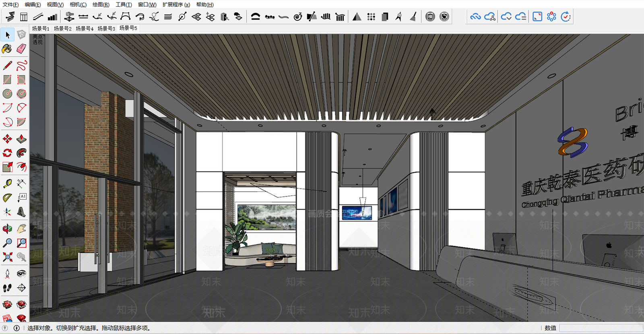The height and width of the screenshot is (334, 644).
Task: Switch to scene tab 场景号2
Action: pyautogui.click(x=63, y=29)
